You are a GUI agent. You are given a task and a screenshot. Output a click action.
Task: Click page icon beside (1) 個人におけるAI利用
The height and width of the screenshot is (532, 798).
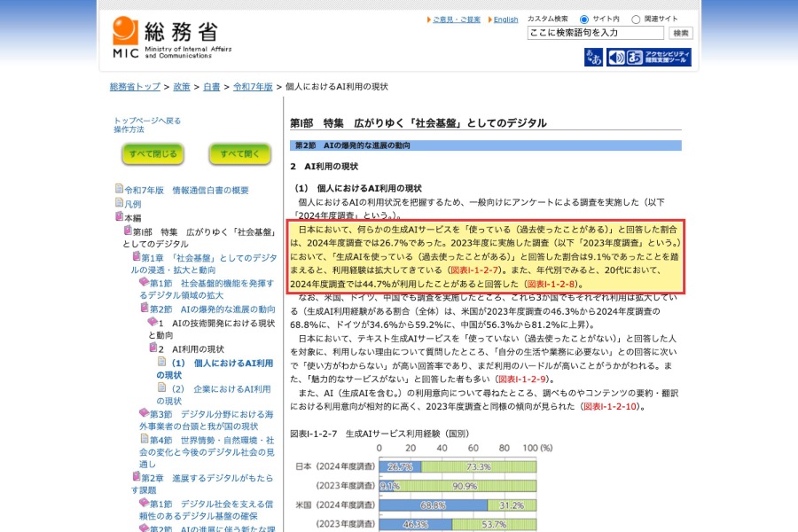162,362
